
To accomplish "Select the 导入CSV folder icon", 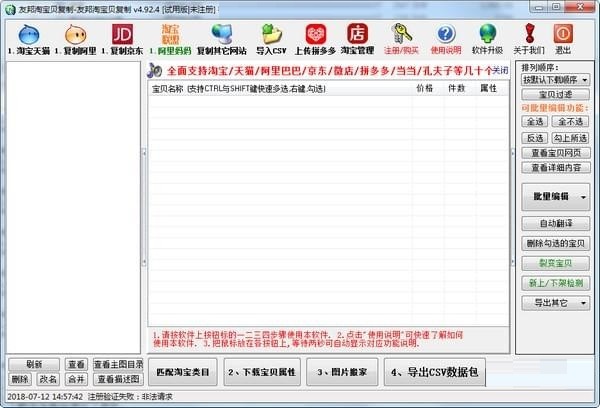I will 271,39.
